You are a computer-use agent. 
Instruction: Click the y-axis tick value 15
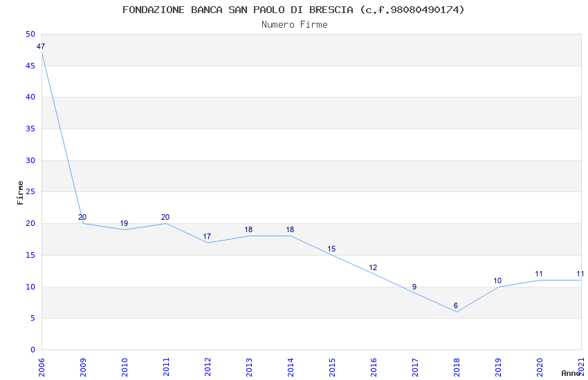coord(30,256)
